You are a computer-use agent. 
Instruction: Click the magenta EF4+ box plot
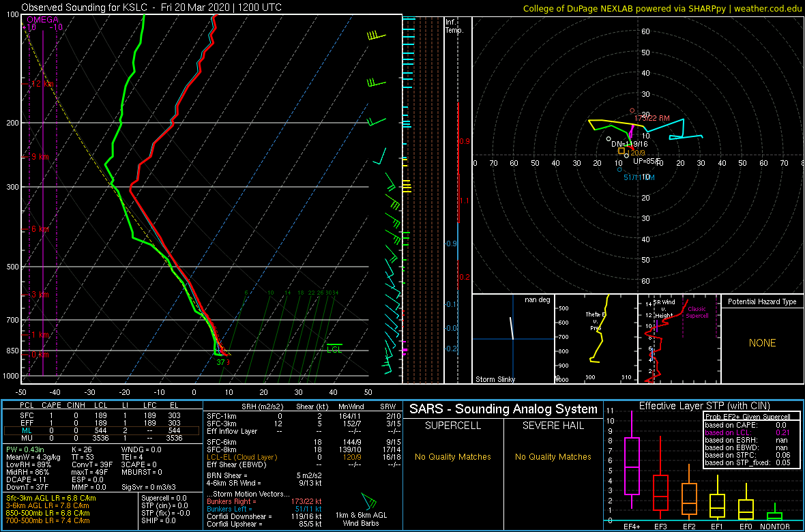click(x=631, y=460)
